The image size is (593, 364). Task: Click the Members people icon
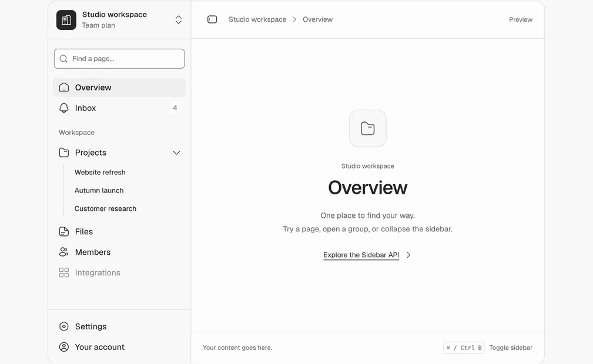[x=64, y=252]
